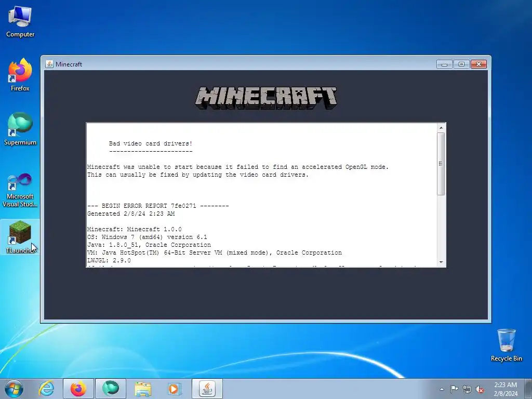
Task: Click the error report scroll up arrow
Action: coord(441,128)
